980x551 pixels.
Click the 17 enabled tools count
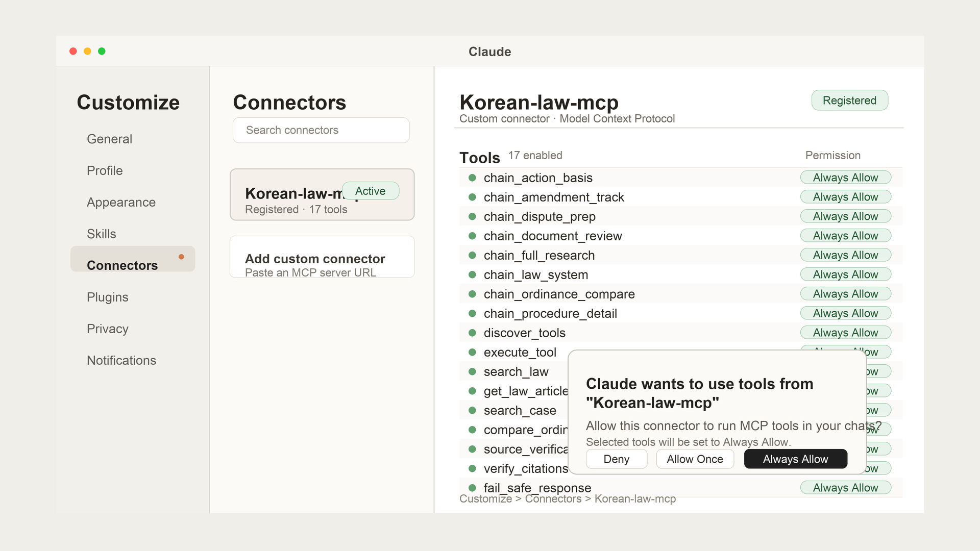[x=535, y=155]
